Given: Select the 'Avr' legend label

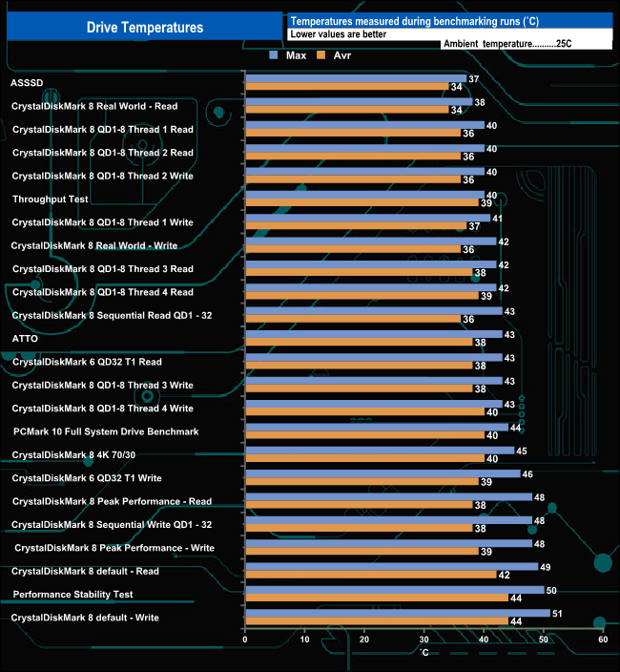Looking at the screenshot, I should pyautogui.click(x=342, y=55).
